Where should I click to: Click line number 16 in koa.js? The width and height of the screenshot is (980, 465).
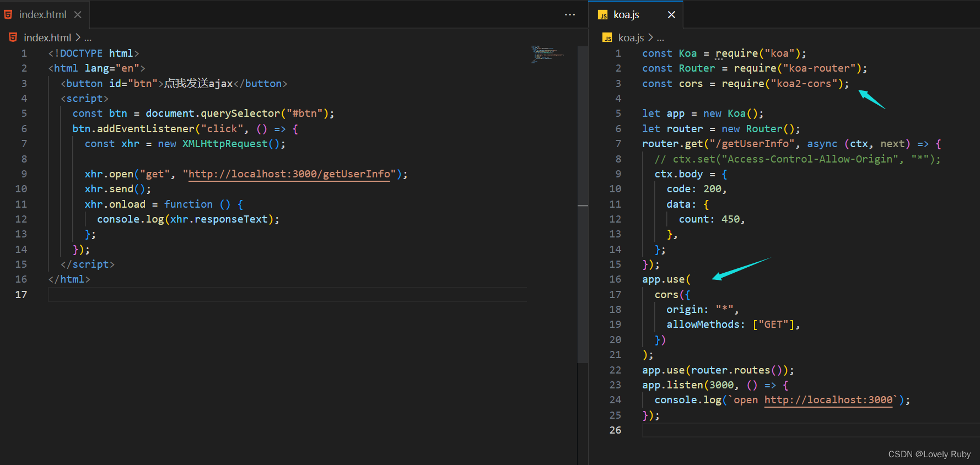(x=615, y=279)
